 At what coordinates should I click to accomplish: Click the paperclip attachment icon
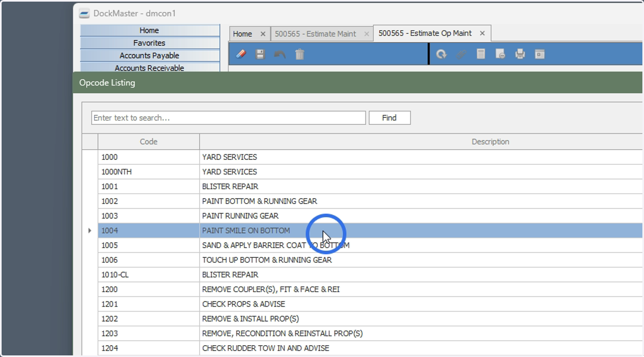tap(461, 54)
